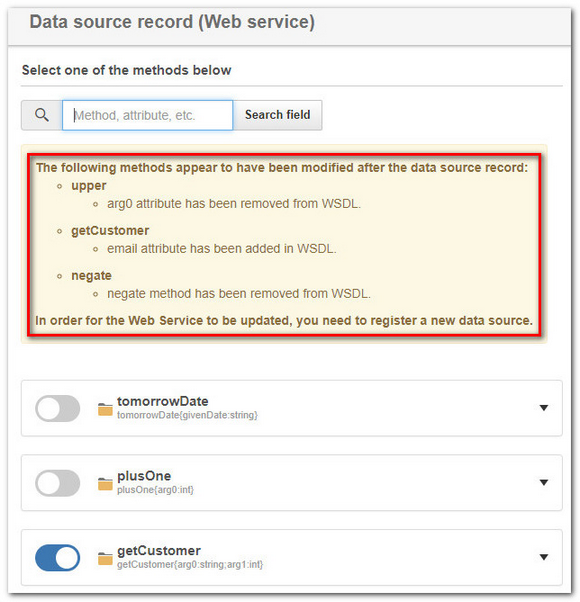580x602 pixels.
Task: Select the tomorrowDate method title
Action: tap(163, 401)
